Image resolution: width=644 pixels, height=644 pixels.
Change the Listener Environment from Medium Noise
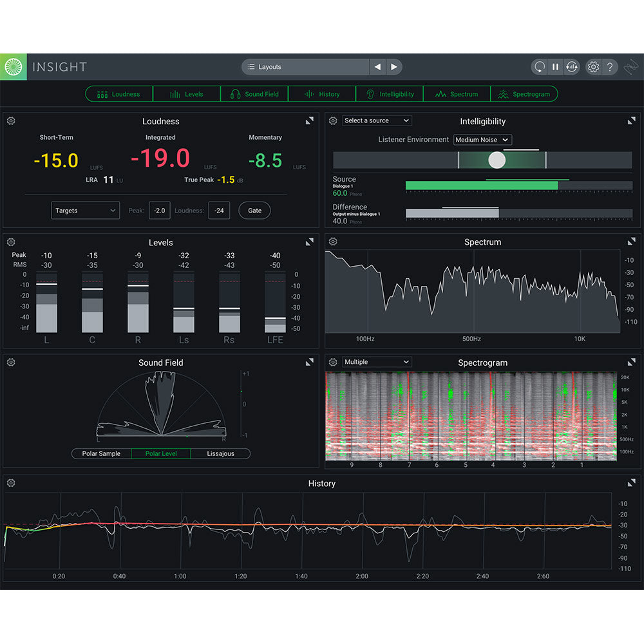coord(482,140)
